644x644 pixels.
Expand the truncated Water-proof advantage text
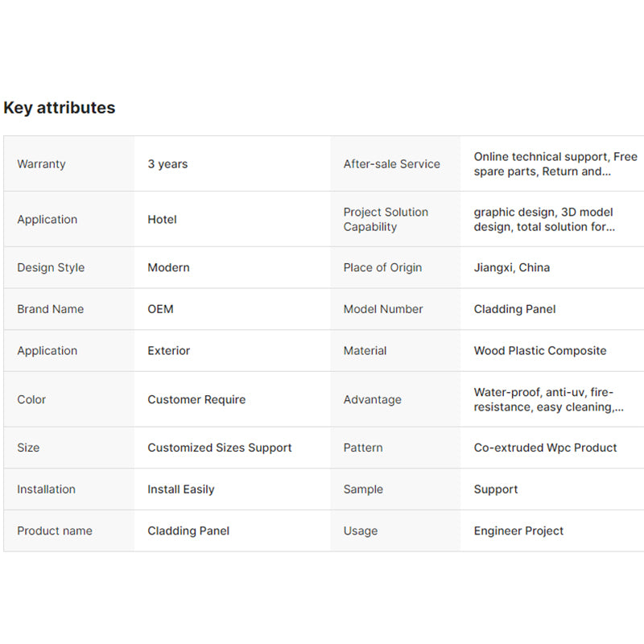pos(548,400)
